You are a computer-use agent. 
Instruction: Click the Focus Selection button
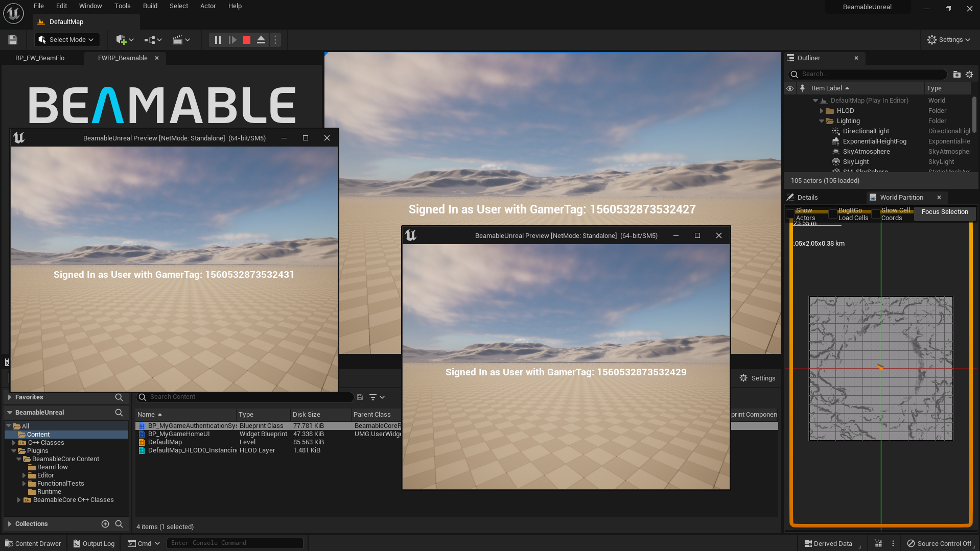(x=944, y=211)
